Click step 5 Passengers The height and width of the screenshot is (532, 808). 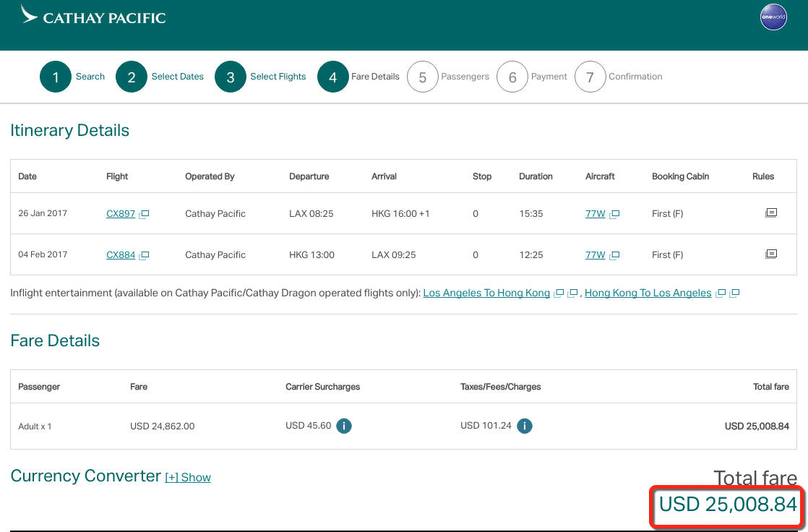(448, 77)
